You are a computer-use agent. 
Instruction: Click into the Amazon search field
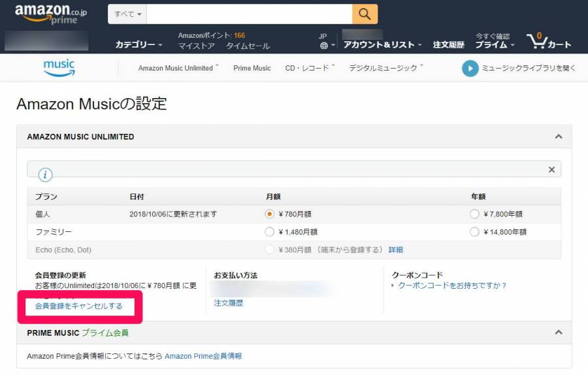click(250, 14)
